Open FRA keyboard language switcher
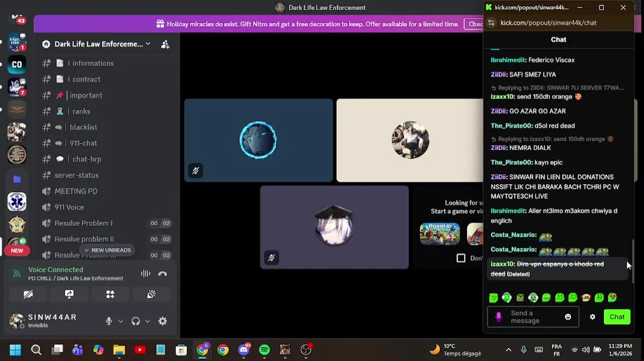 (556, 349)
